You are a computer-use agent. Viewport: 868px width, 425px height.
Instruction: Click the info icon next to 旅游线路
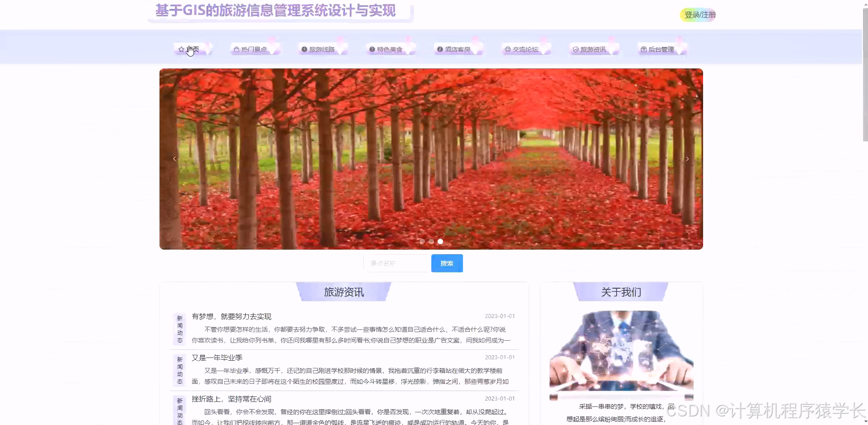coord(304,49)
